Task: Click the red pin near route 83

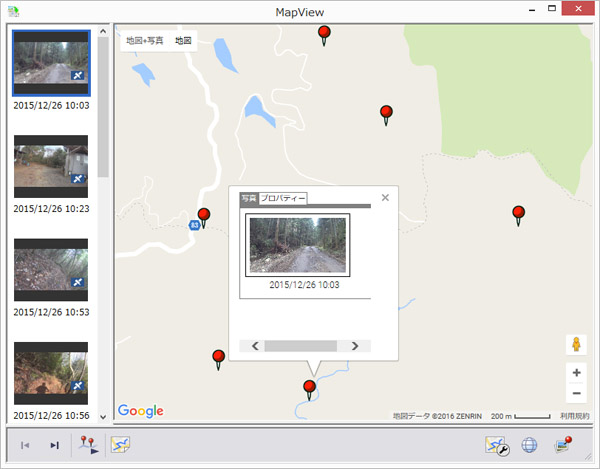Action: coord(204,216)
